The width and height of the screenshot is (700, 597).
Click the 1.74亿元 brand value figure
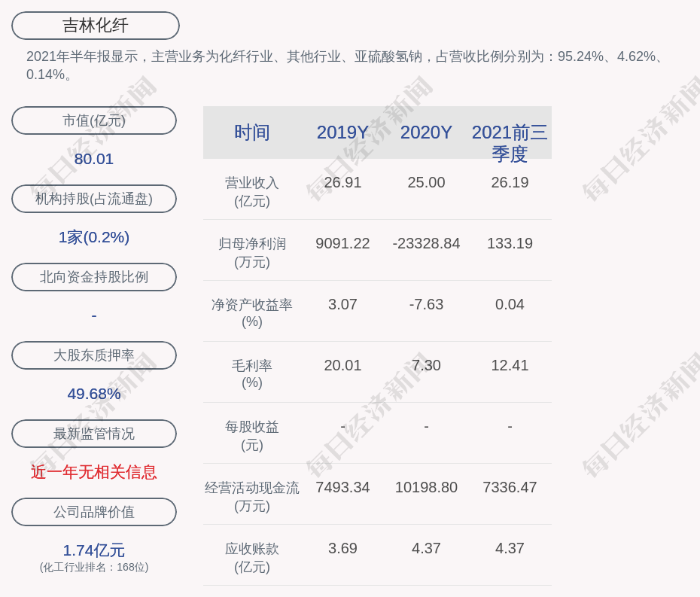point(94,550)
